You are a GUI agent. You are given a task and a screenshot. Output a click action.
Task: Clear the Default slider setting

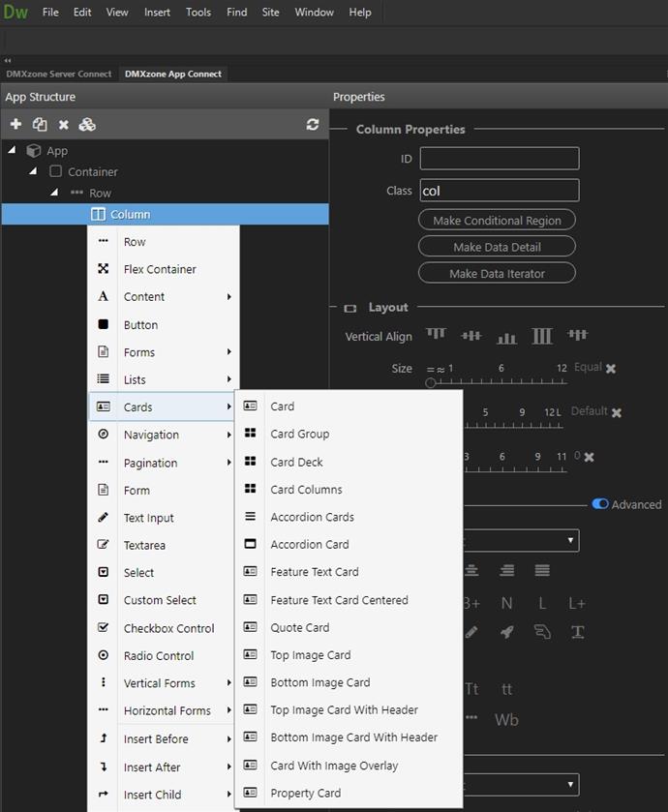[617, 412]
